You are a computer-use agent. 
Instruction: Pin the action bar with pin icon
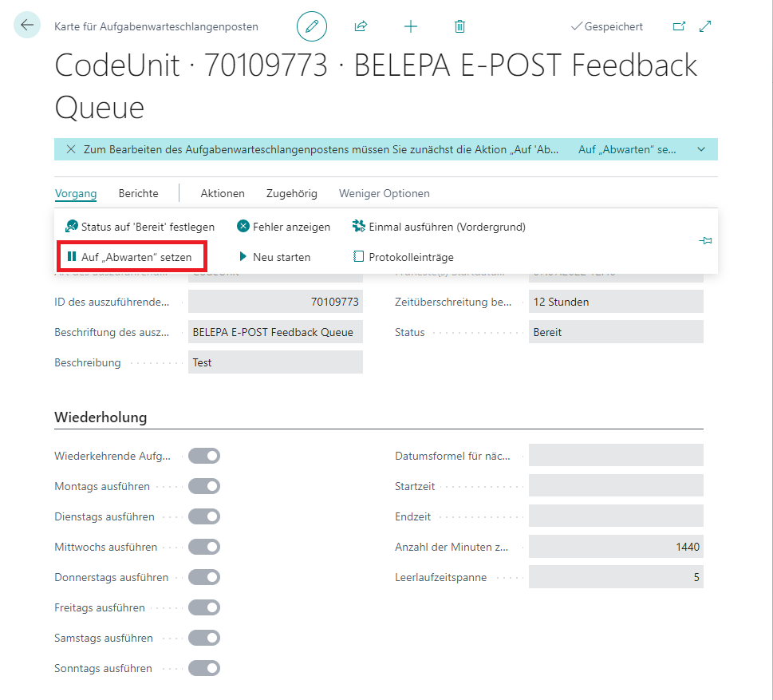coord(705,241)
